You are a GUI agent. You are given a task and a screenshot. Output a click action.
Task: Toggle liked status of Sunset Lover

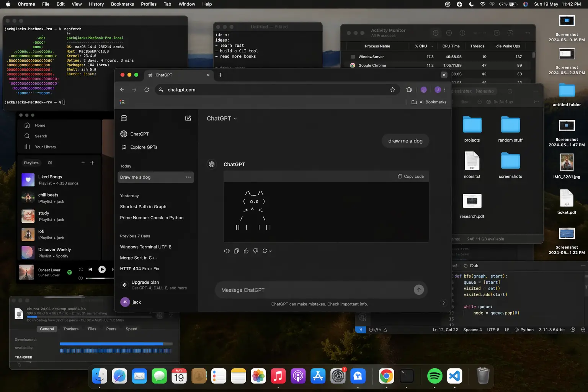(70, 273)
